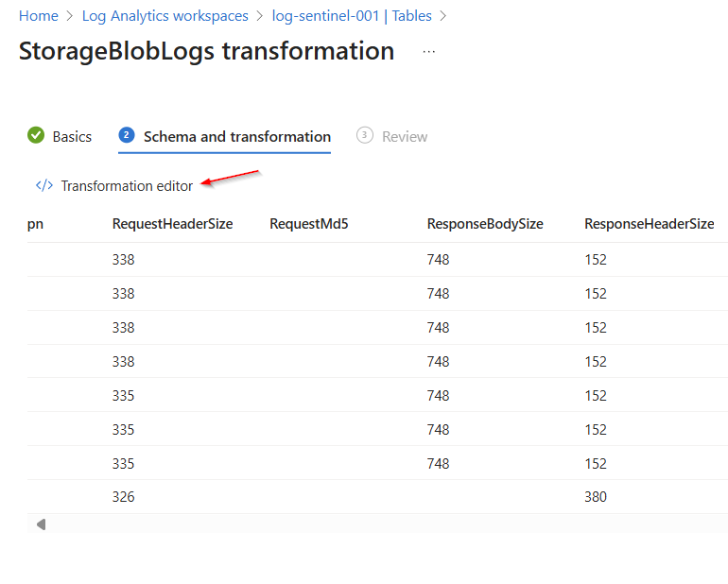Click the blue step 2 circle icon
Image resolution: width=728 pixels, height=584 pixels.
(x=127, y=136)
